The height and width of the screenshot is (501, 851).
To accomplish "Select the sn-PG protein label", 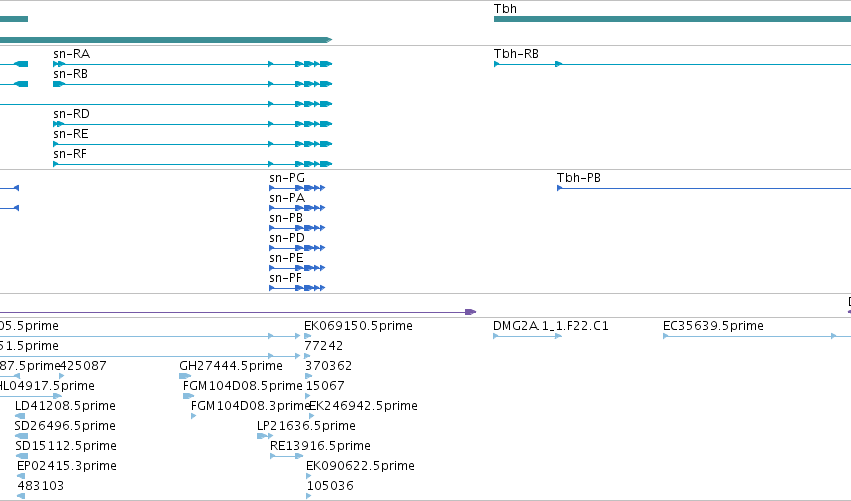I will (287, 178).
